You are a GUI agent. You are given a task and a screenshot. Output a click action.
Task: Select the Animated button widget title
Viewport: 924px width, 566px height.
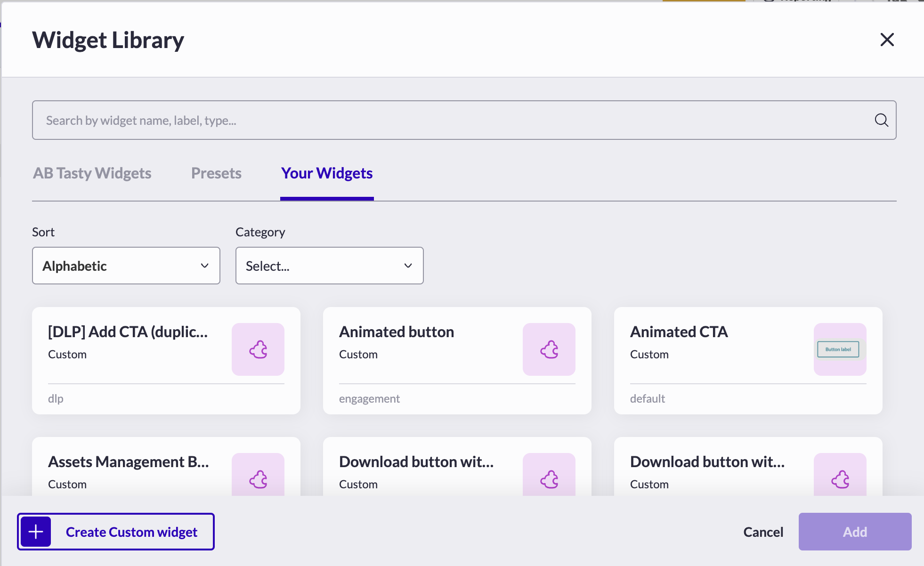coord(397,332)
